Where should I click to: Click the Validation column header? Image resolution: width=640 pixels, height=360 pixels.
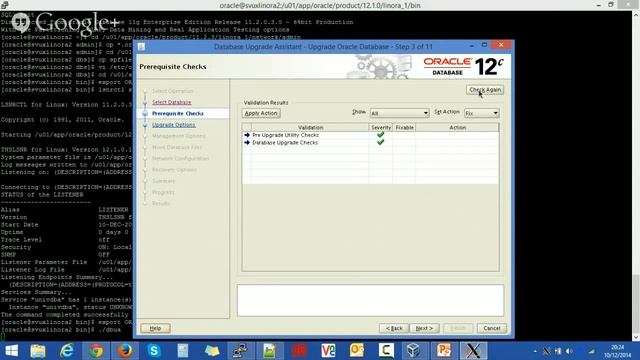[x=310, y=127]
